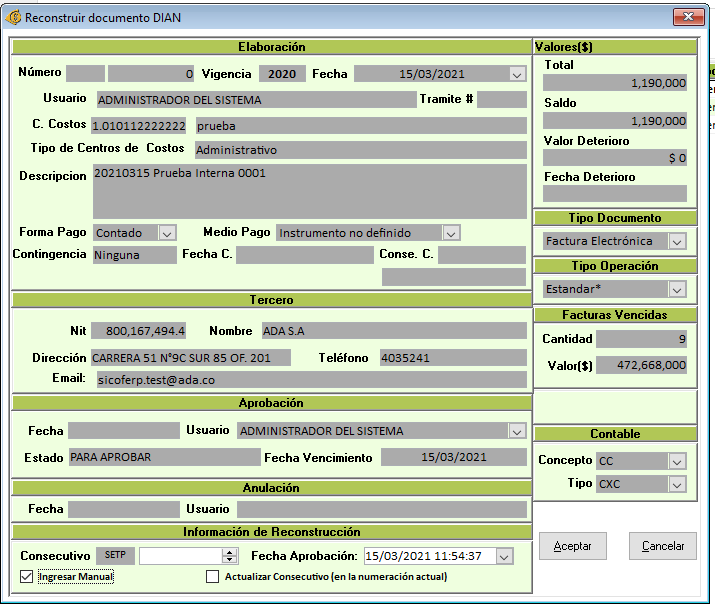Close the Reconstruir documento DIAN dialog
The width and height of the screenshot is (715, 604).
[x=687, y=18]
